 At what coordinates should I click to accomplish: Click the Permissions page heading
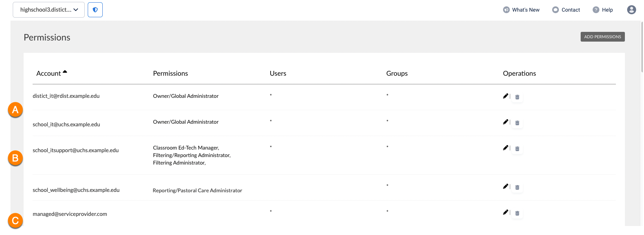point(47,37)
